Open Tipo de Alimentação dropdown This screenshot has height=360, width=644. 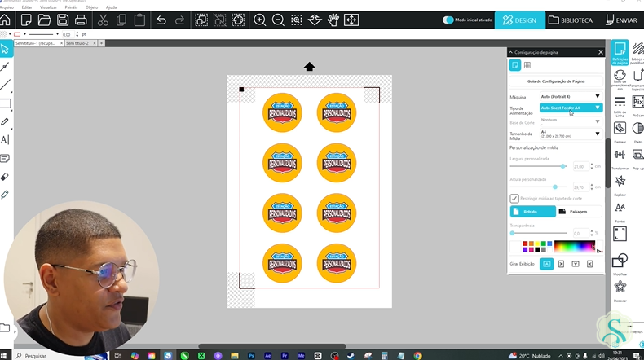571,108
